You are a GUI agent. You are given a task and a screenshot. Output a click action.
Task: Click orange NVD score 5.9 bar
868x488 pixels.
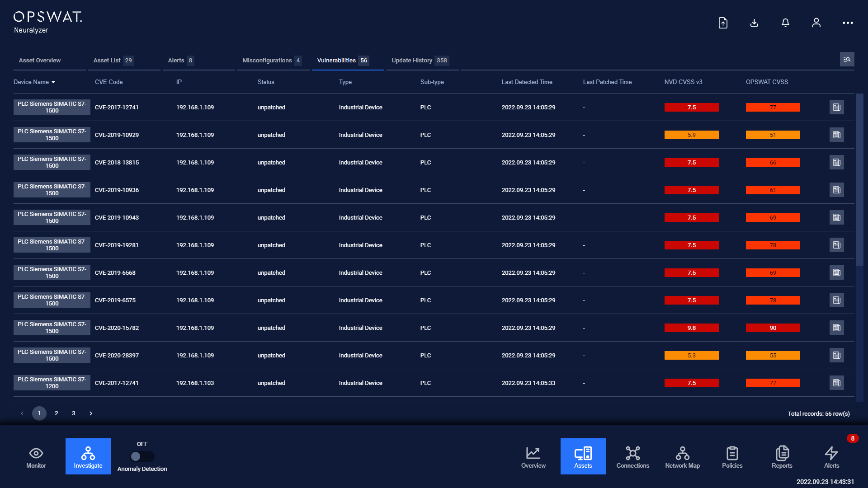pyautogui.click(x=691, y=135)
